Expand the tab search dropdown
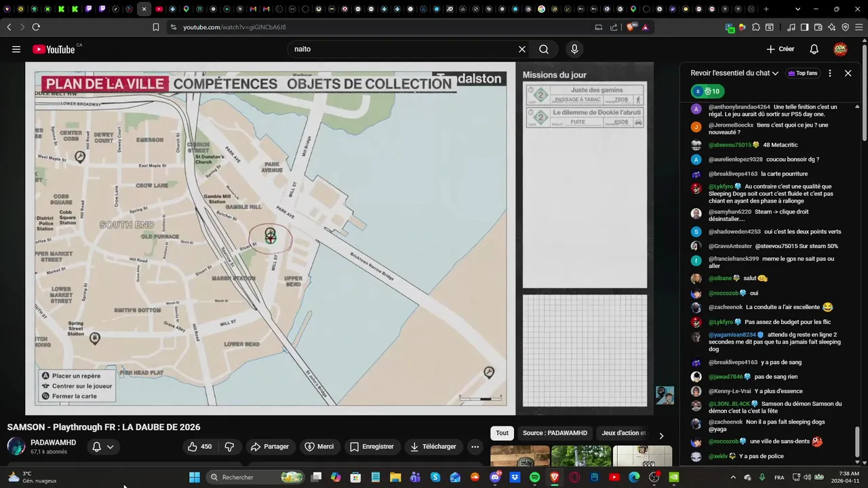This screenshot has height=488, width=868. pos(797,9)
